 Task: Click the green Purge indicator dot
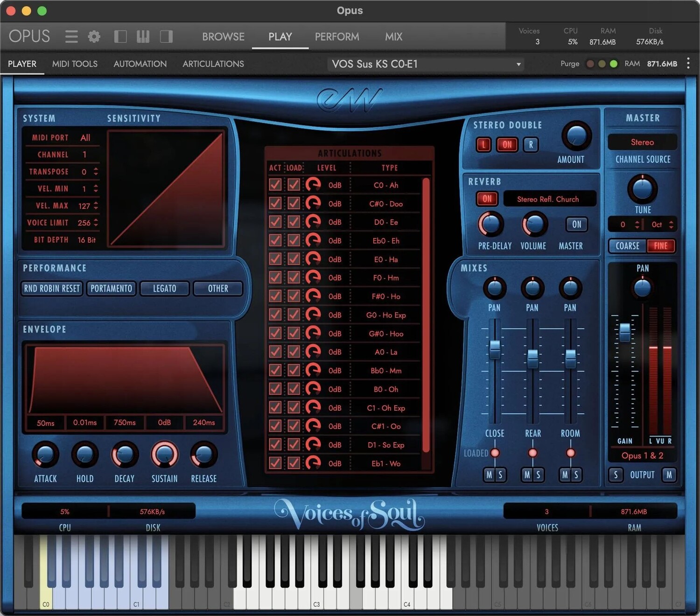pyautogui.click(x=614, y=64)
